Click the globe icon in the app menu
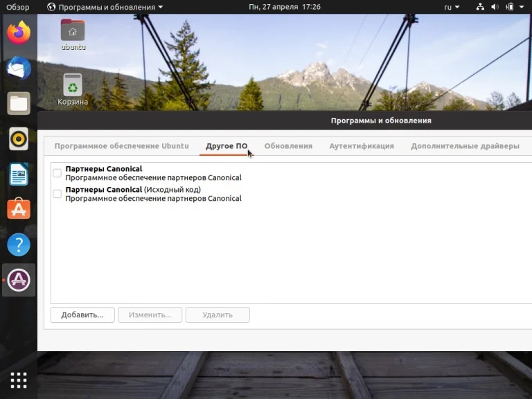Screen dimensions: 532x399 (x=51, y=7)
